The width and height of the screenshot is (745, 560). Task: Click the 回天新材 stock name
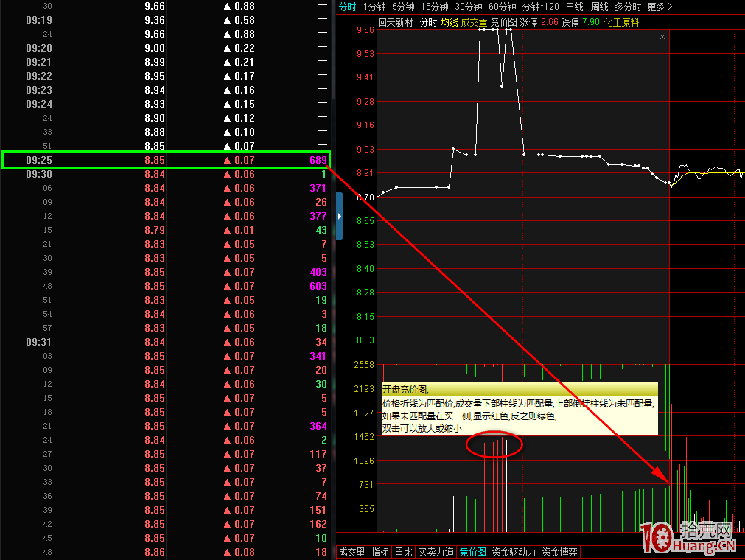tap(396, 23)
